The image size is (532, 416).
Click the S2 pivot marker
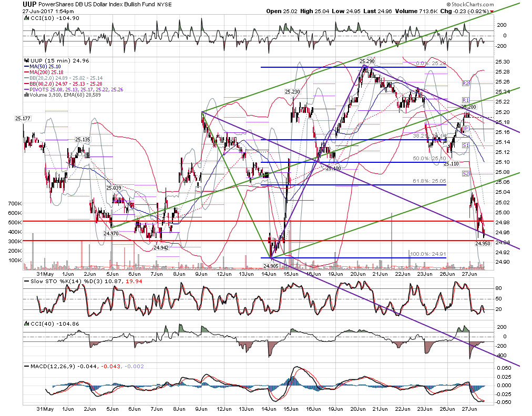(x=466, y=173)
